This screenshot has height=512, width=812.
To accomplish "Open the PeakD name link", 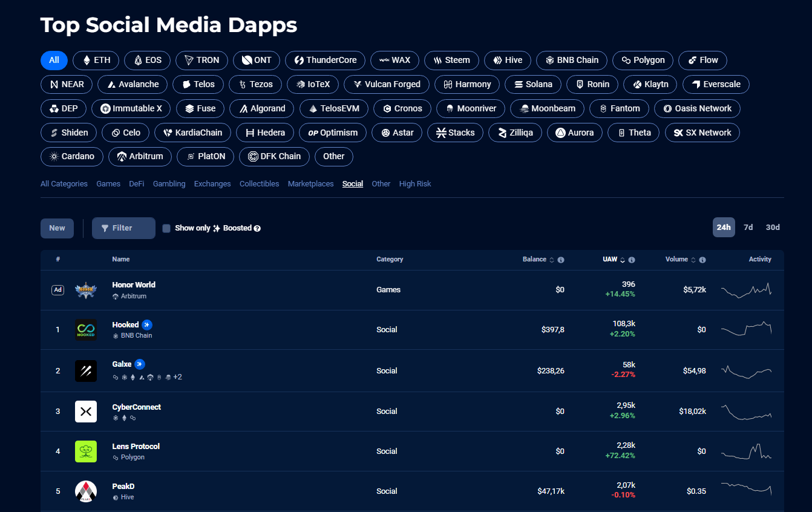I will tap(123, 487).
